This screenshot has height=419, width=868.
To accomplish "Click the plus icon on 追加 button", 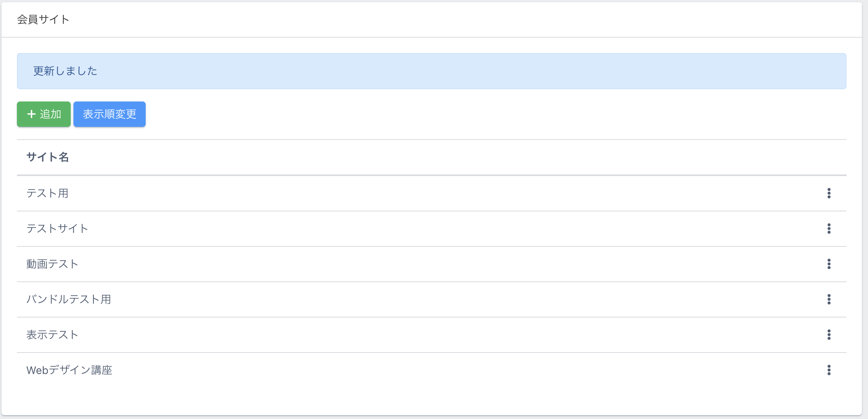I will pos(32,114).
